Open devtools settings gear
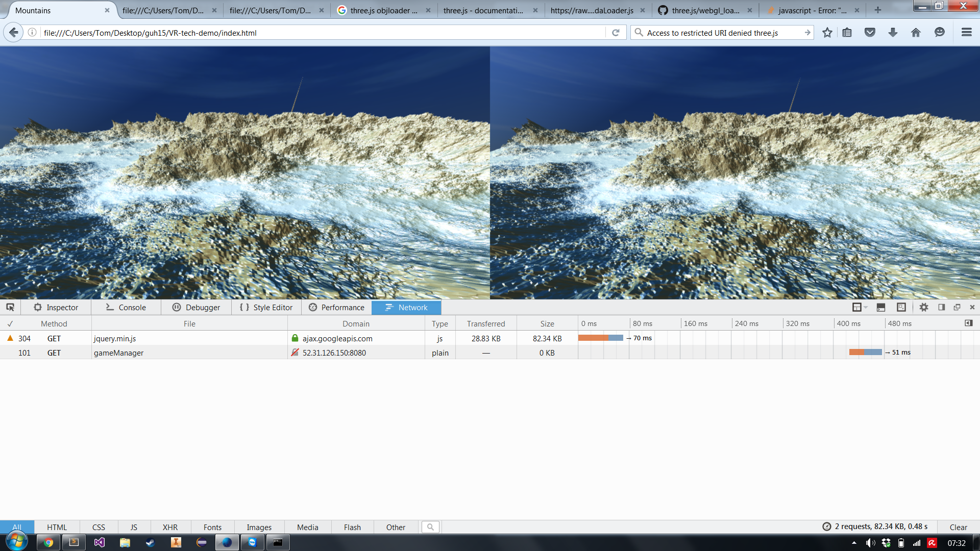The image size is (980, 551). pos(923,307)
